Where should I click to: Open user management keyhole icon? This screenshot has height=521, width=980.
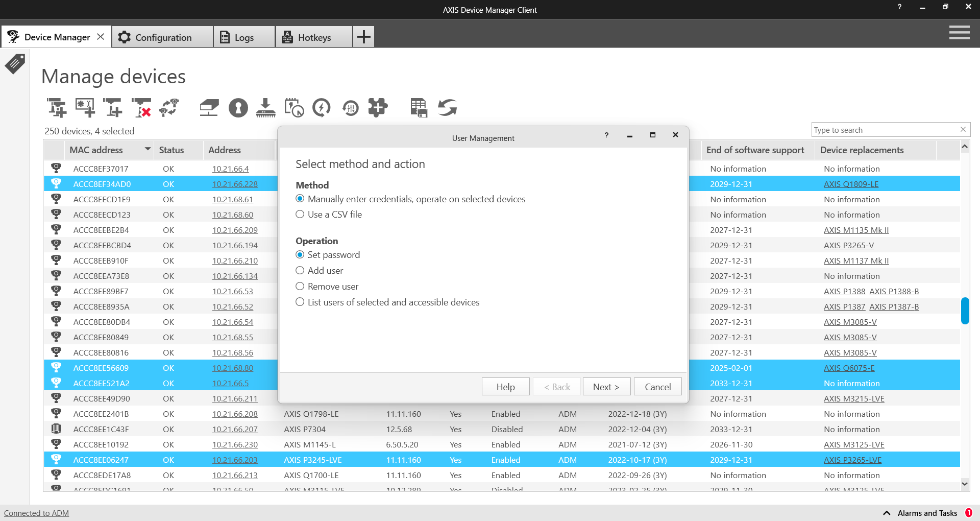[x=238, y=108]
